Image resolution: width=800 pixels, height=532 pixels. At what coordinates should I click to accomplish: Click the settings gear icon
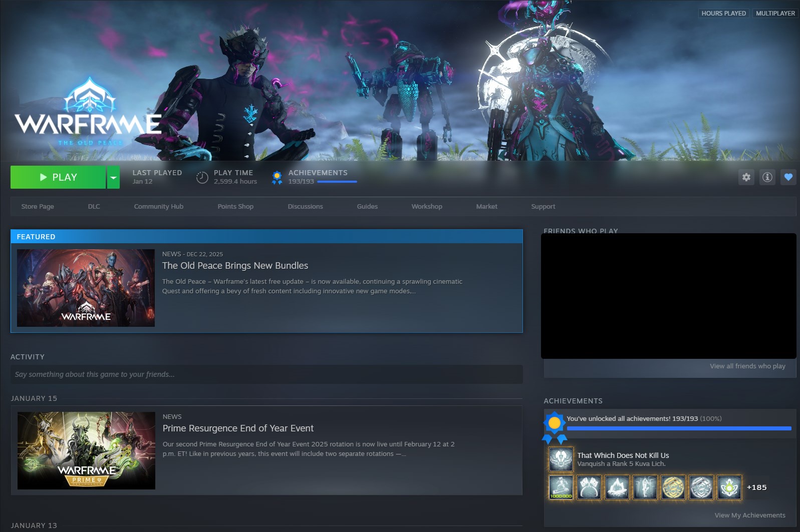[x=746, y=177]
